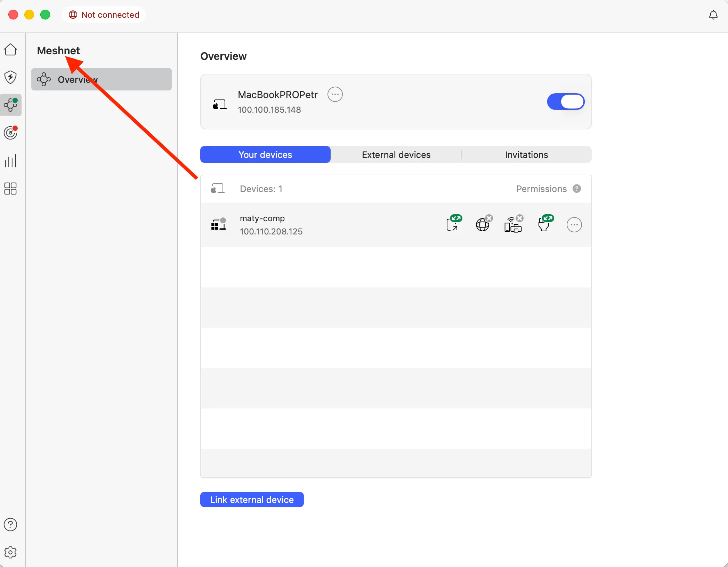
Task: Switch to the Invitations tab
Action: (x=526, y=154)
